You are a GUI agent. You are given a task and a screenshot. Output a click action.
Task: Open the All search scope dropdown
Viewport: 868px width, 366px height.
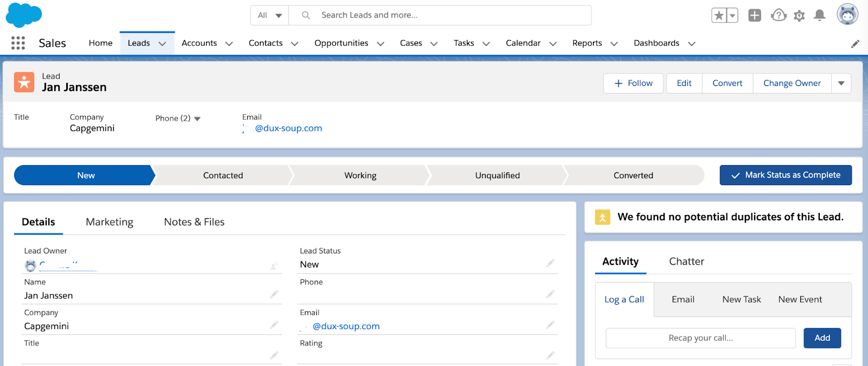click(270, 15)
